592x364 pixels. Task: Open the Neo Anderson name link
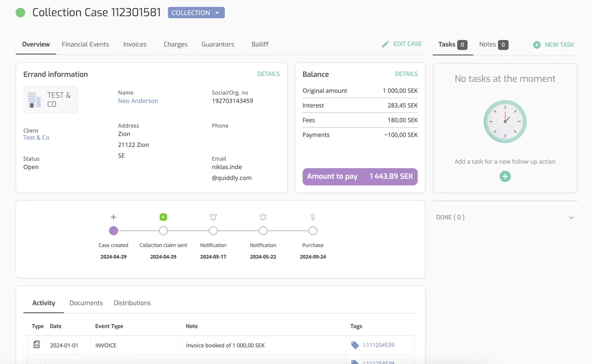tap(138, 101)
